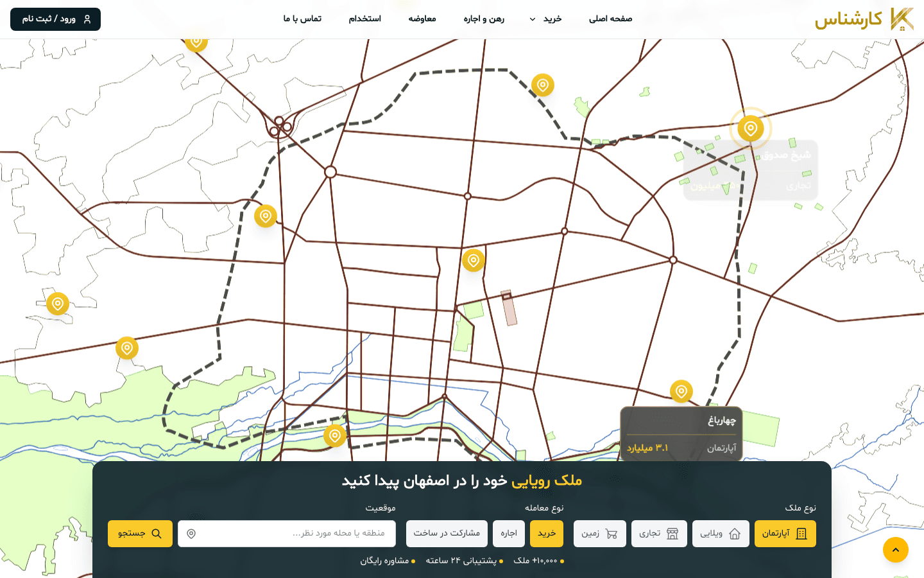924x578 pixels.
Task: Choose خرید transaction type
Action: (547, 534)
